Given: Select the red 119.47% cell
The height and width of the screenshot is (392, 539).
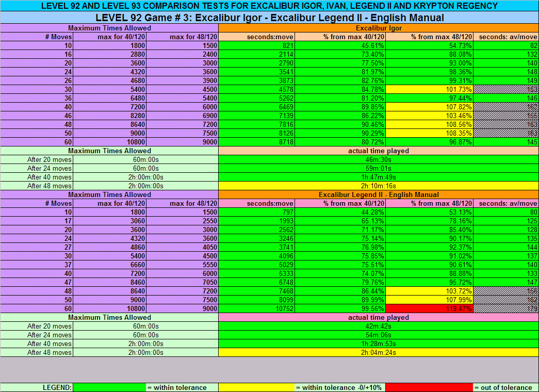Looking at the screenshot, I should point(429,308).
